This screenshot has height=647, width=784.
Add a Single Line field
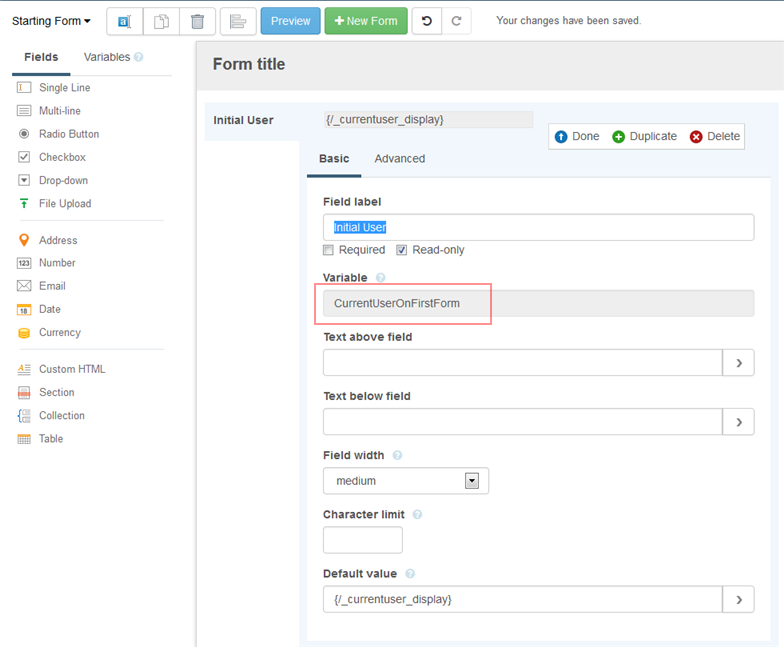[x=54, y=88]
